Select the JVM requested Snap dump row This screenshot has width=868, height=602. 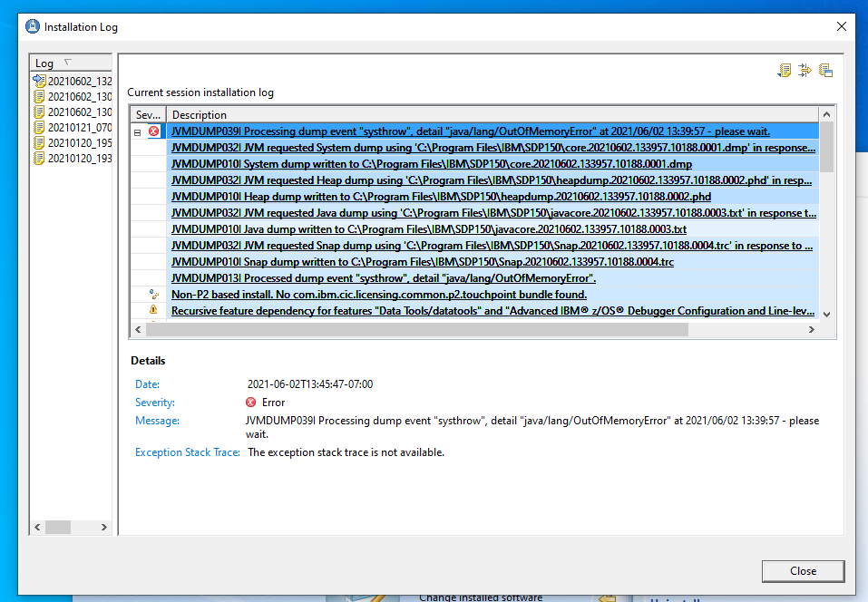pyautogui.click(x=493, y=246)
